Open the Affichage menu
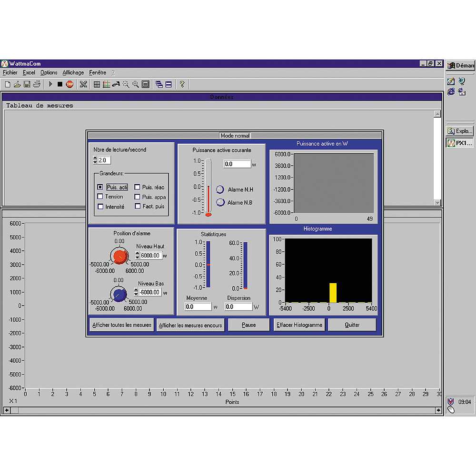The width and height of the screenshot is (476, 476). coord(73,73)
